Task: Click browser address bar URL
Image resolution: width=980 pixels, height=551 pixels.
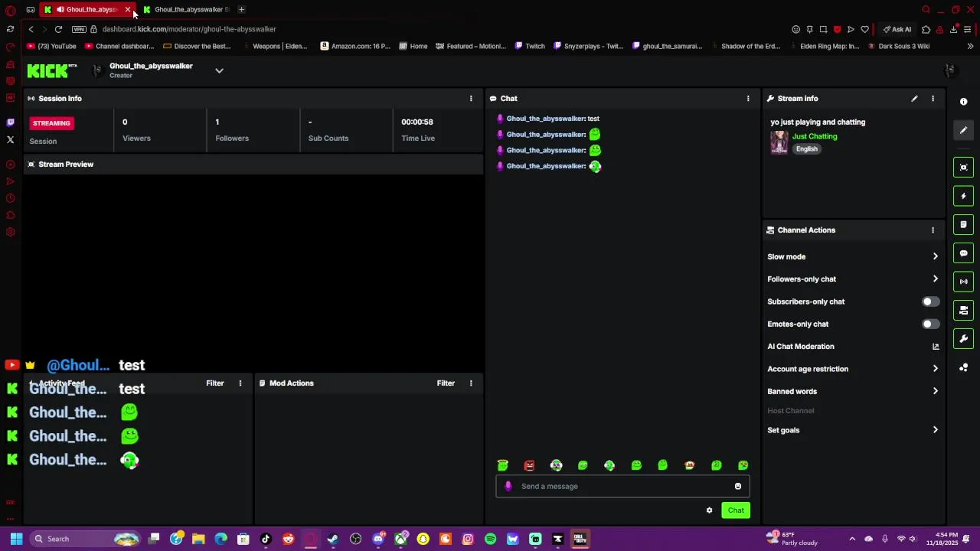Action: pos(189,29)
